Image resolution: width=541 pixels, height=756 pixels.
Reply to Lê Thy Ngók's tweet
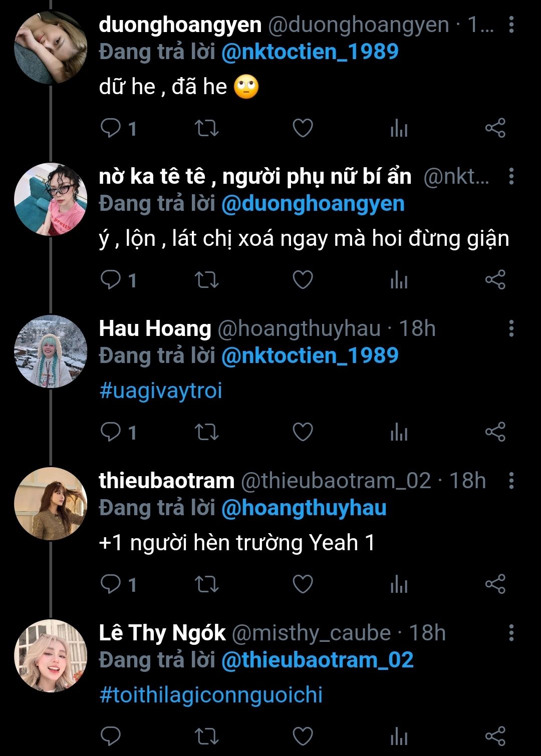click(111, 736)
